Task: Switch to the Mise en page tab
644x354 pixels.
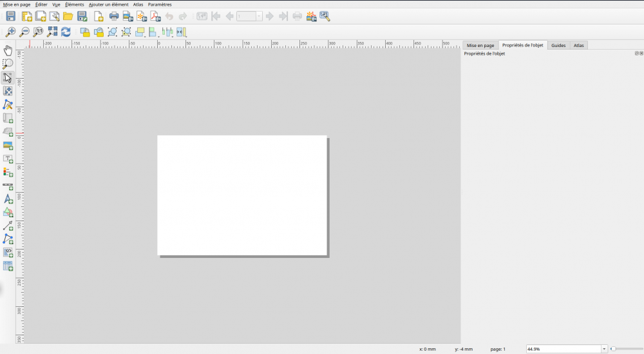Action: 480,45
